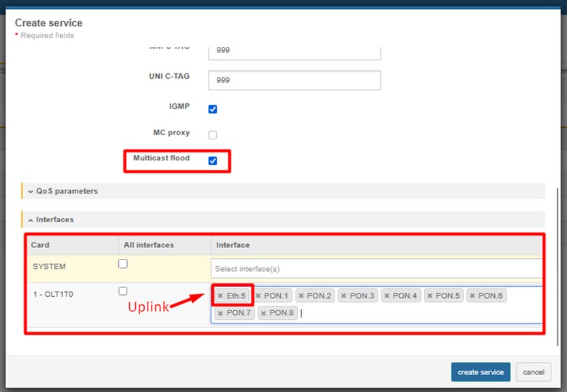Remove the PON.4 interface tag
Image resolution: width=567 pixels, height=392 pixels.
pyautogui.click(x=387, y=296)
